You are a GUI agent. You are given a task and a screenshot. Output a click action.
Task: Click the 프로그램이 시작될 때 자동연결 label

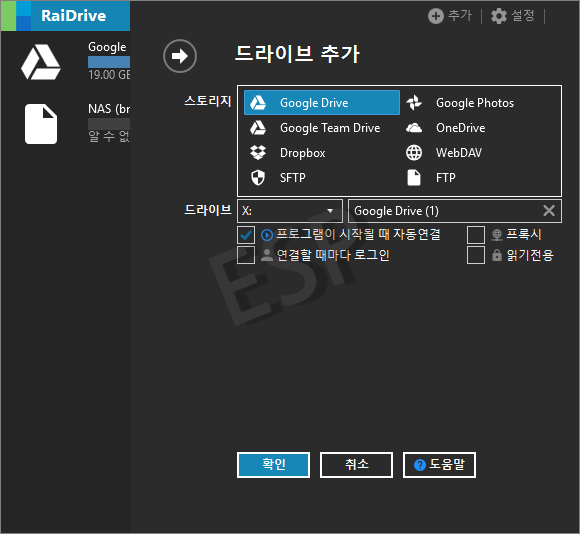[x=358, y=234]
